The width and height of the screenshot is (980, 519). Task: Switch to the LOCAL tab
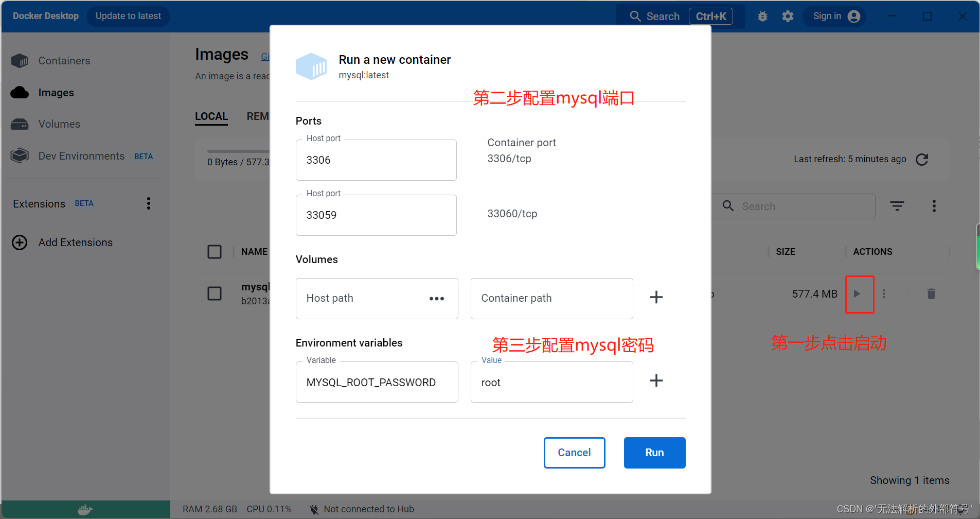(211, 116)
